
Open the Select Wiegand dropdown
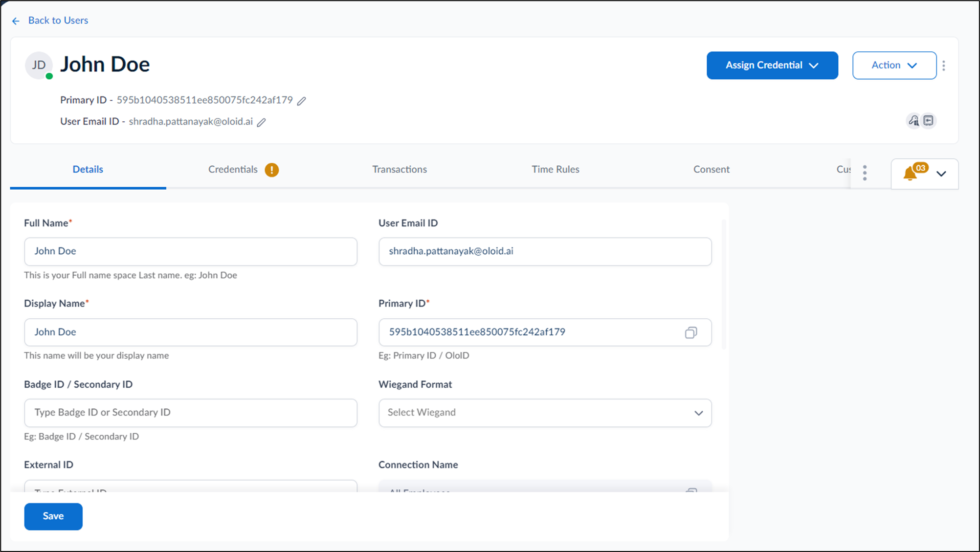pos(545,413)
